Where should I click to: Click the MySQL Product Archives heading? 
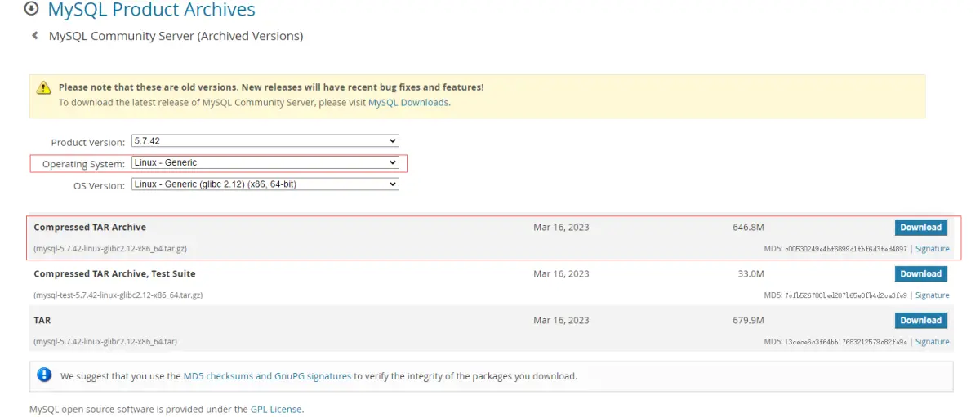tap(151, 10)
